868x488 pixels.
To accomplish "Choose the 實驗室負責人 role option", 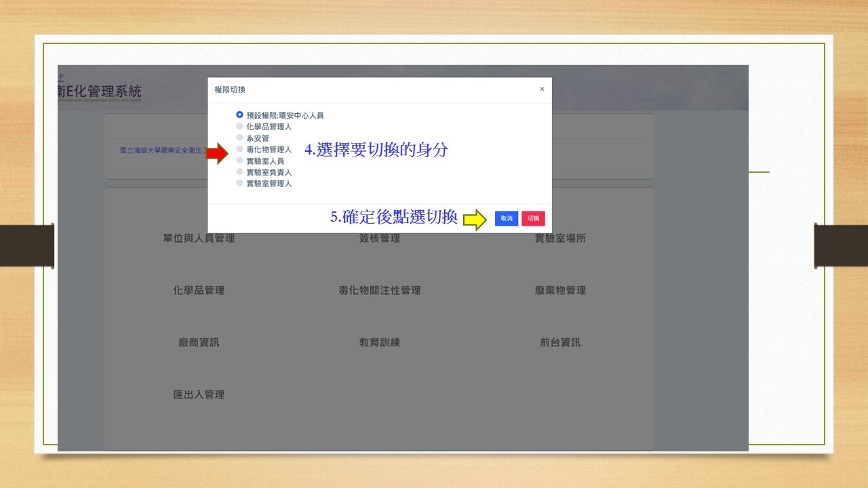I will click(x=239, y=172).
